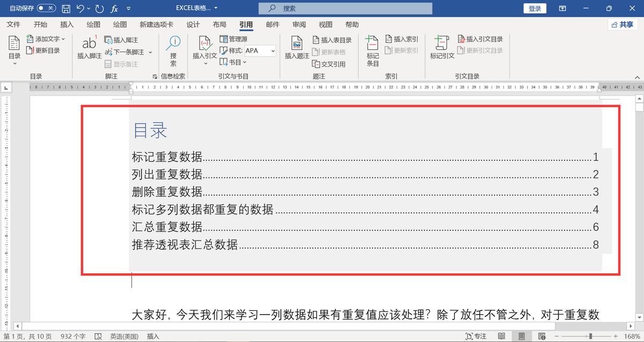The height and width of the screenshot is (342, 644).
Task: Click the 标记条目 mark entry icon
Action: click(372, 44)
